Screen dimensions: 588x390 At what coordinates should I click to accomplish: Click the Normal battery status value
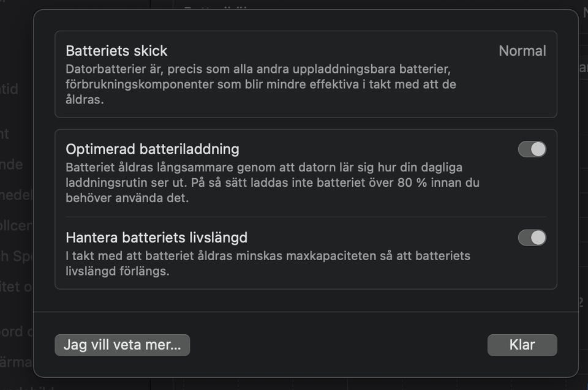pyautogui.click(x=522, y=51)
